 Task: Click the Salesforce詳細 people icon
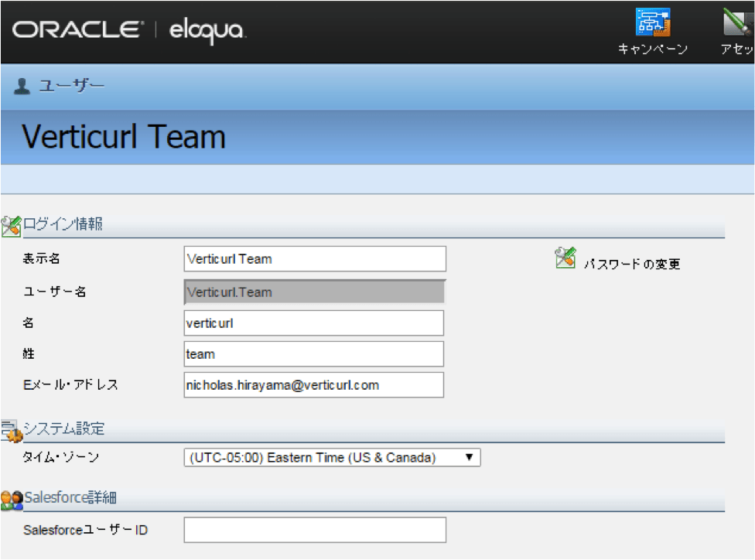pos(11,498)
